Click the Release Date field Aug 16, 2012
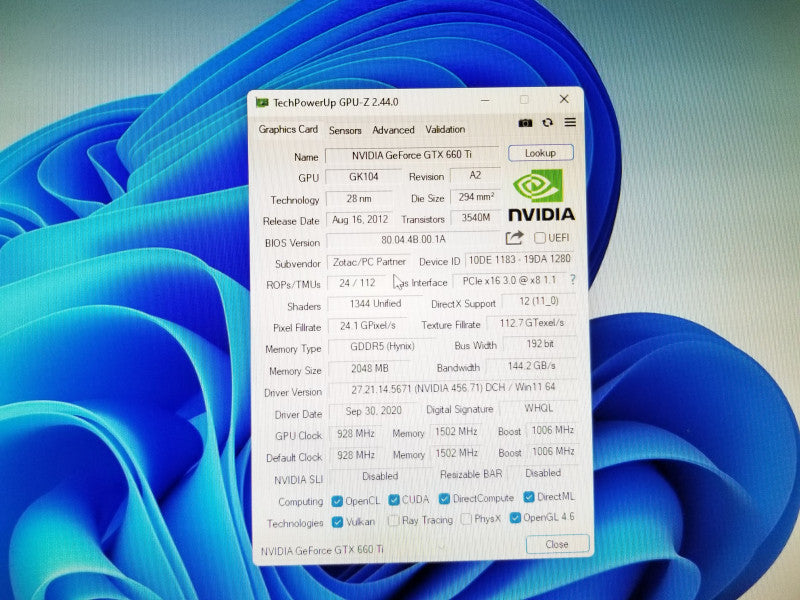 [x=360, y=220]
